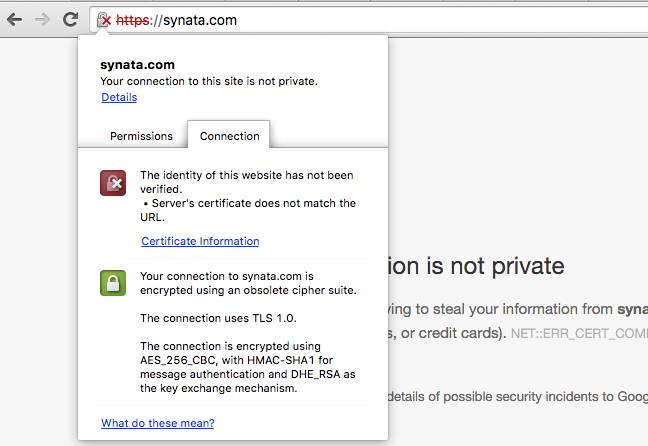This screenshot has width=648, height=446.
Task: Click the red padlock identity warning icon
Action: click(x=113, y=183)
